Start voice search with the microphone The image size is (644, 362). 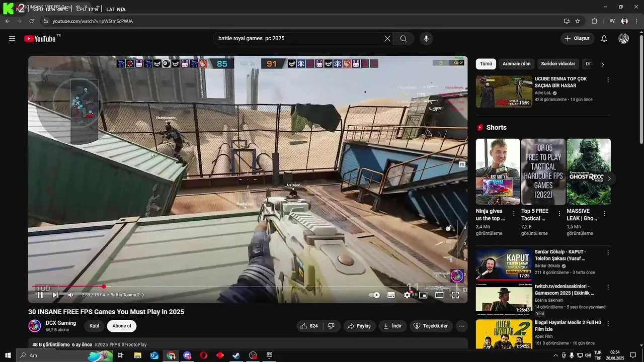[426, 39]
